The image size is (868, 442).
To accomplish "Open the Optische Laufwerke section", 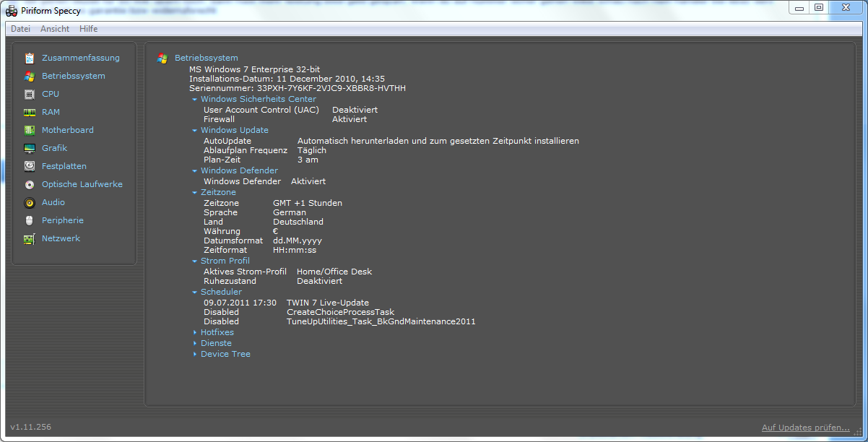I will 82,184.
